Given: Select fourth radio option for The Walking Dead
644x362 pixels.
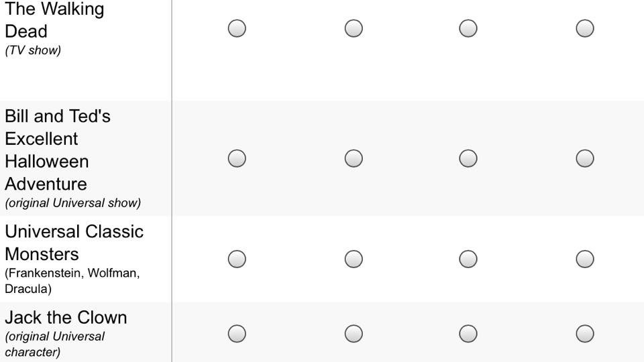Looking at the screenshot, I should point(585,28).
